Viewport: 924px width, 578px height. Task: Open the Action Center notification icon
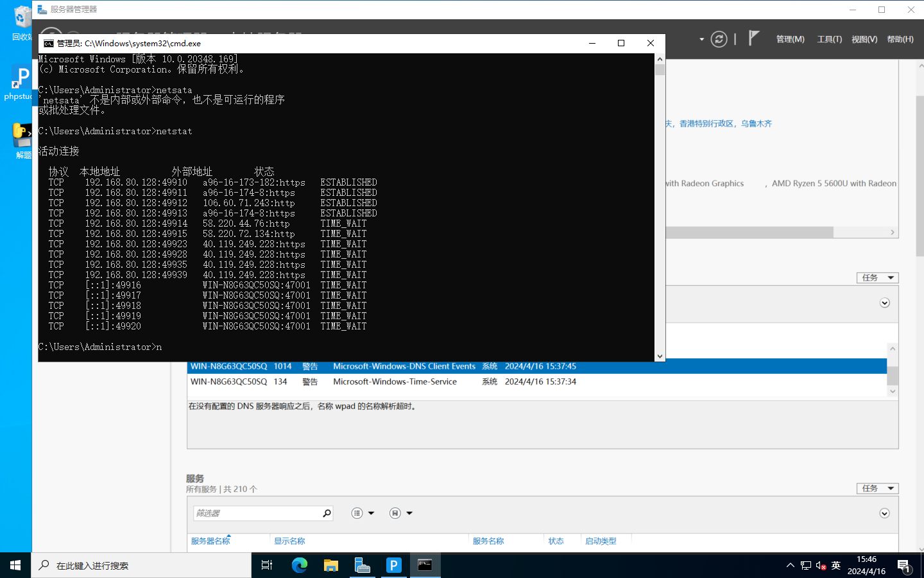(904, 566)
